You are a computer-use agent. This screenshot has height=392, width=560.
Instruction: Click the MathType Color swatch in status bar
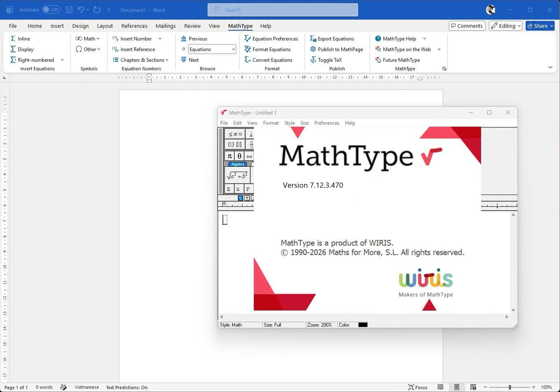(x=363, y=325)
